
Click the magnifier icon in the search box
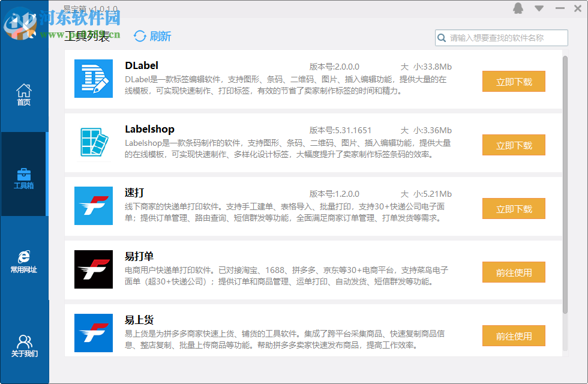pos(442,37)
